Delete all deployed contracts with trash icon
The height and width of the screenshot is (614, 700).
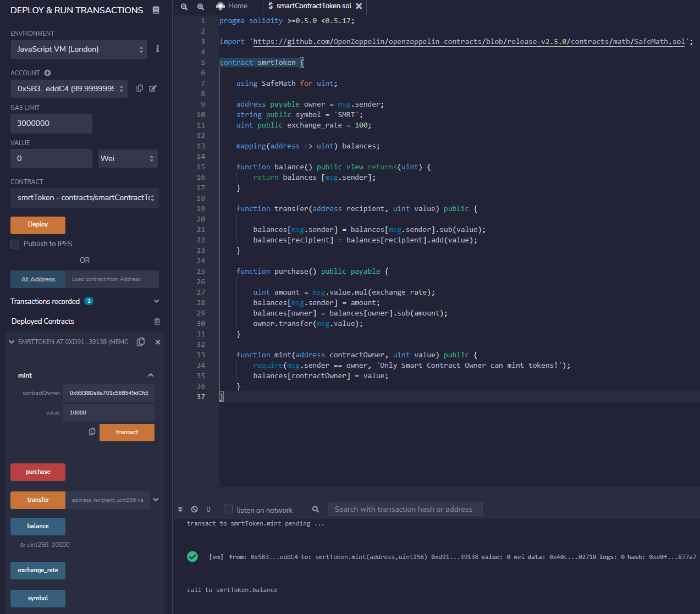click(157, 321)
